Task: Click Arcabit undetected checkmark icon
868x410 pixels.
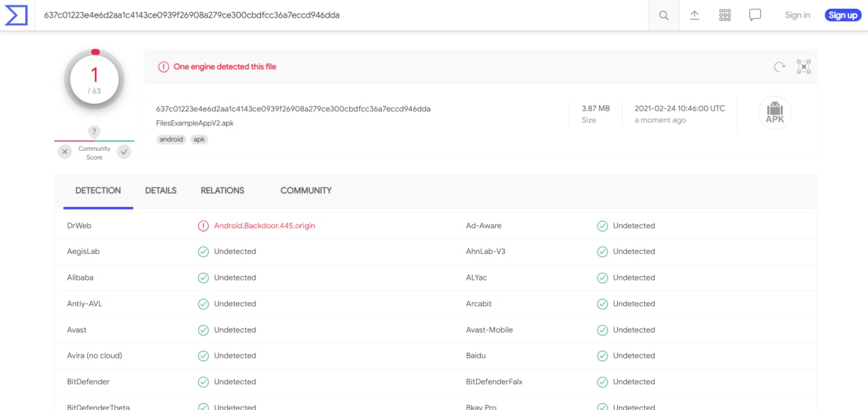Action: point(602,304)
